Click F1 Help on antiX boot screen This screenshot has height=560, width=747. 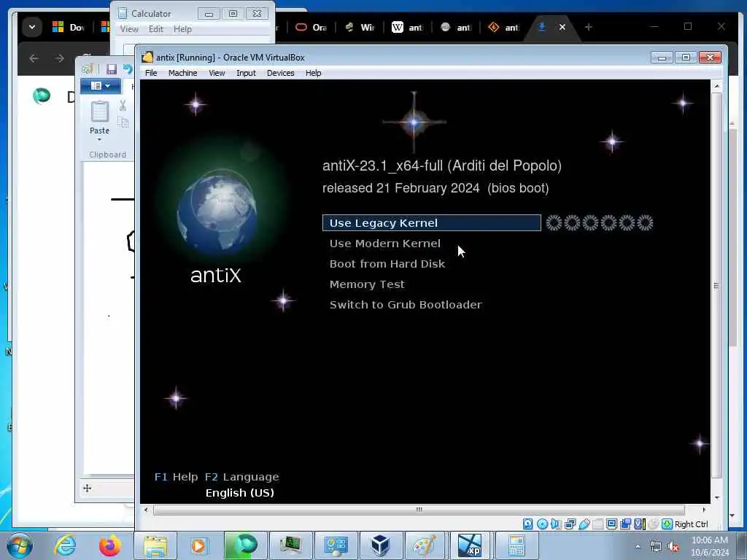pyautogui.click(x=176, y=477)
